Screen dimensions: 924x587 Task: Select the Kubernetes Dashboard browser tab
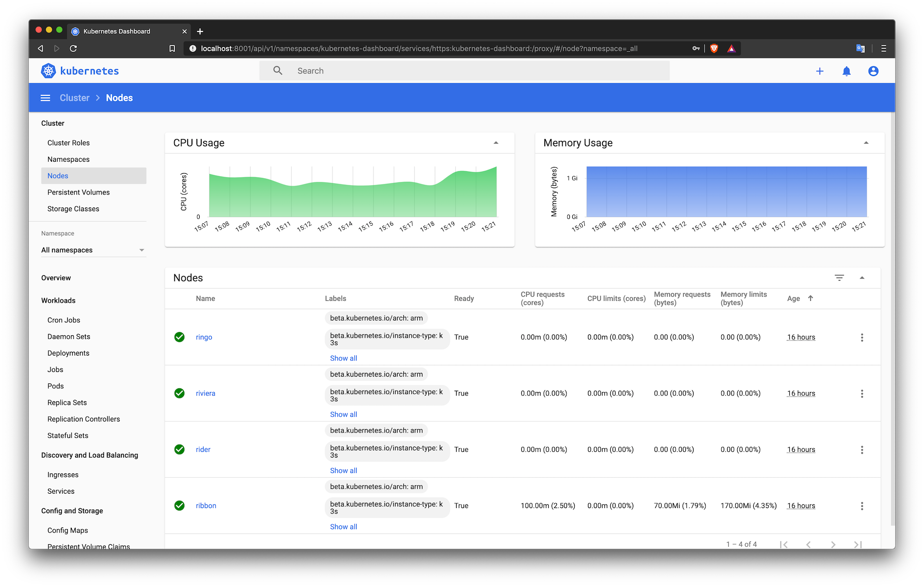(129, 31)
